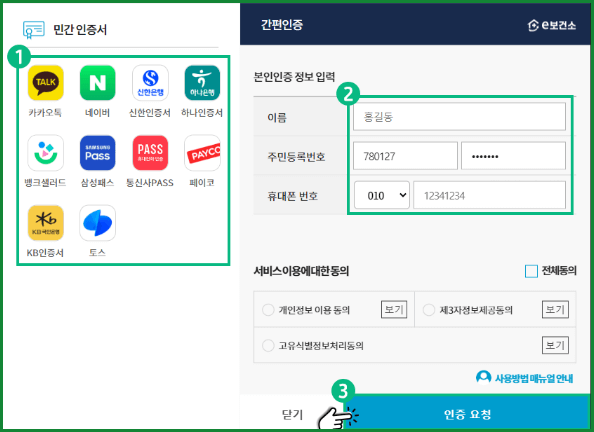Click the 토스 label text
The height and width of the screenshot is (432, 594).
97,253
